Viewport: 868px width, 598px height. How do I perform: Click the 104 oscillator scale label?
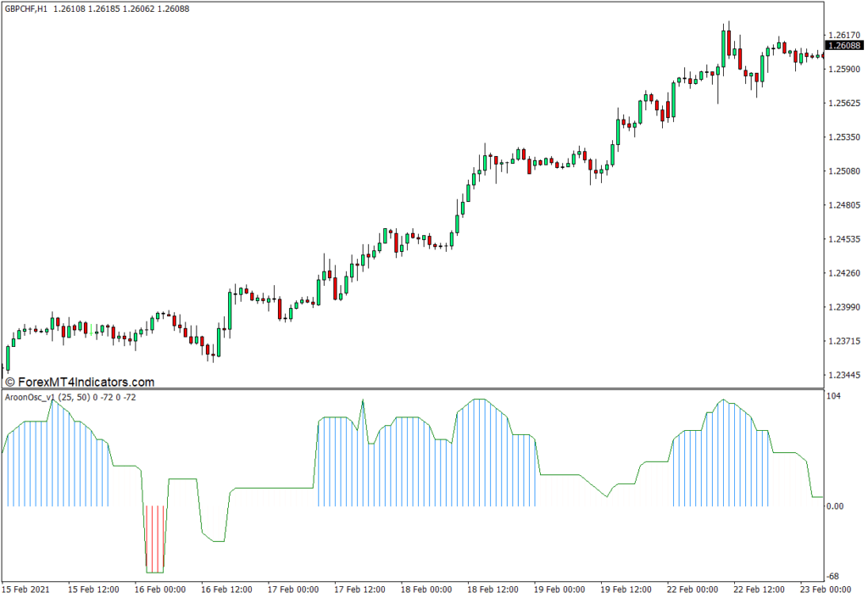point(836,397)
